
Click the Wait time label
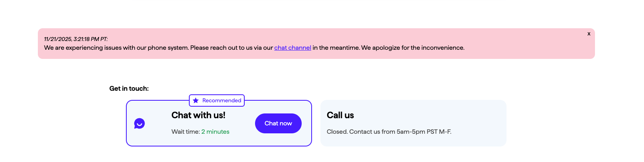pos(185,132)
